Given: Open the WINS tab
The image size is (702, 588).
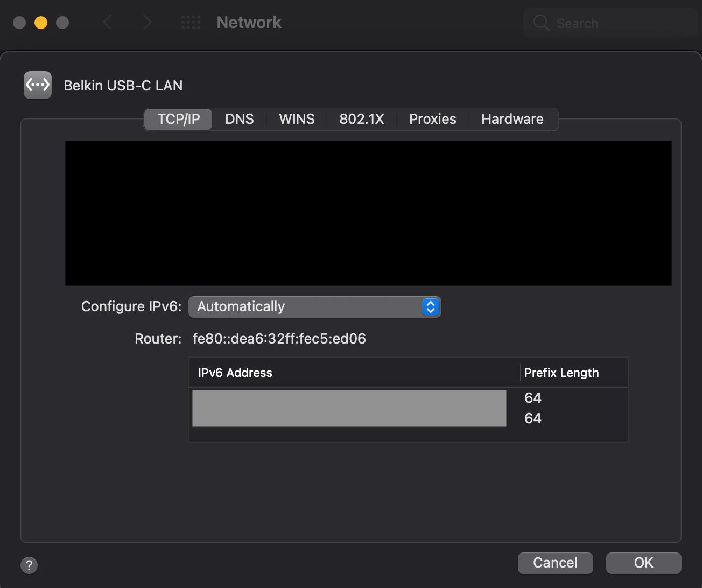Looking at the screenshot, I should tap(297, 119).
